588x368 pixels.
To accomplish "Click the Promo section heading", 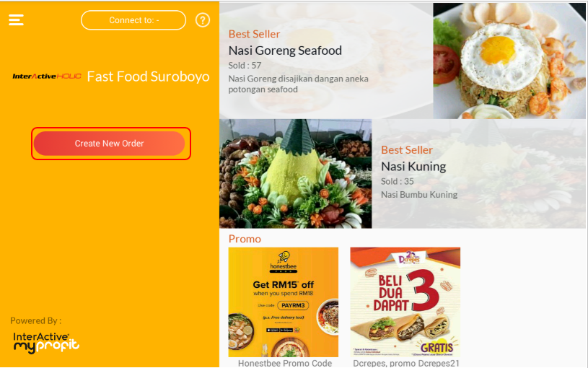I will click(x=245, y=239).
